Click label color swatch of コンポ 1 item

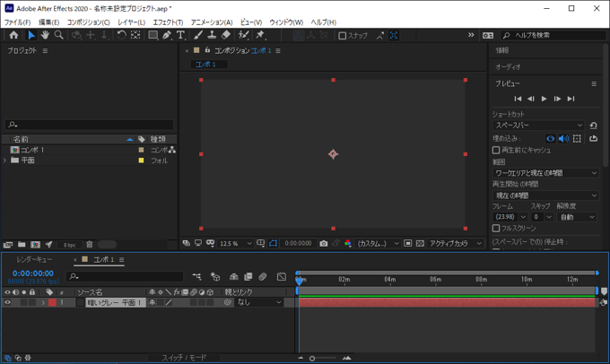coord(141,150)
